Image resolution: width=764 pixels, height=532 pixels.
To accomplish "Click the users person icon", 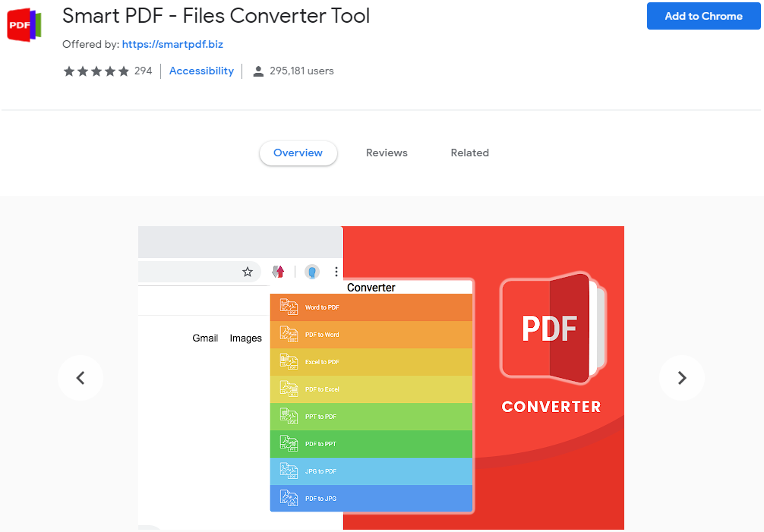I will 258,71.
